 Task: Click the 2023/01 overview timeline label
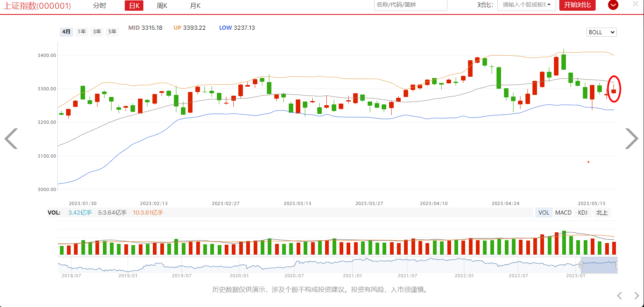click(x=575, y=276)
